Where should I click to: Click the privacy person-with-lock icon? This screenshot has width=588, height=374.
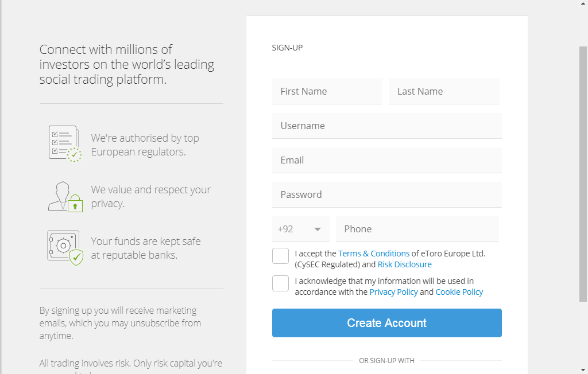[x=65, y=196]
